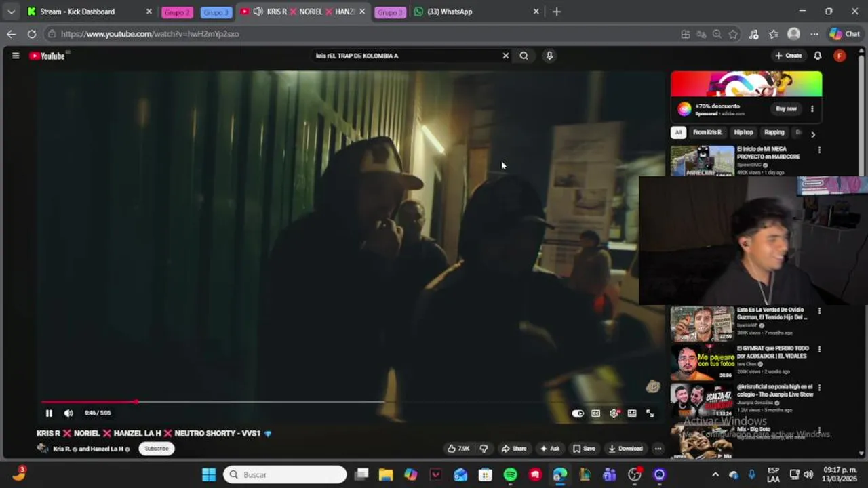Click the YouTube search field
The width and height of the screenshot is (868, 488).
point(407,56)
